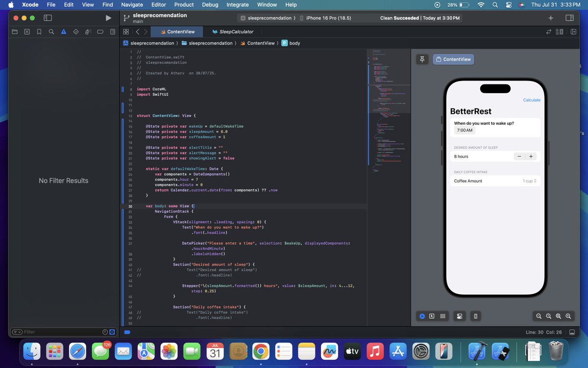Screen dimensions: 588x368
Task: Open the Project navigator folder icon
Action: coord(15,31)
